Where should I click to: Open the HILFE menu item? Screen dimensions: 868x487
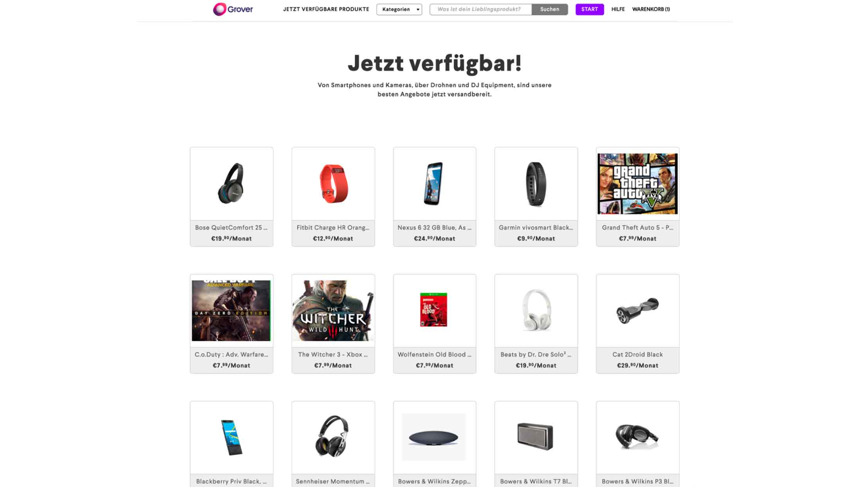tap(618, 9)
